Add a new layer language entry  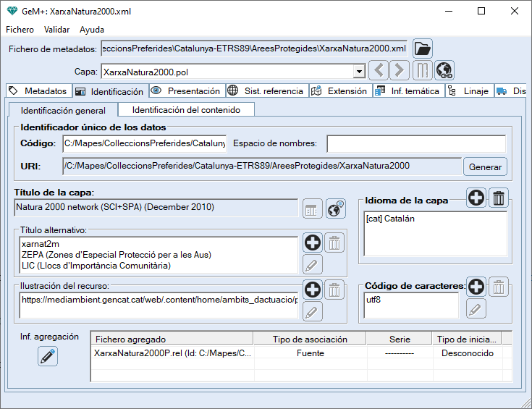pos(476,198)
